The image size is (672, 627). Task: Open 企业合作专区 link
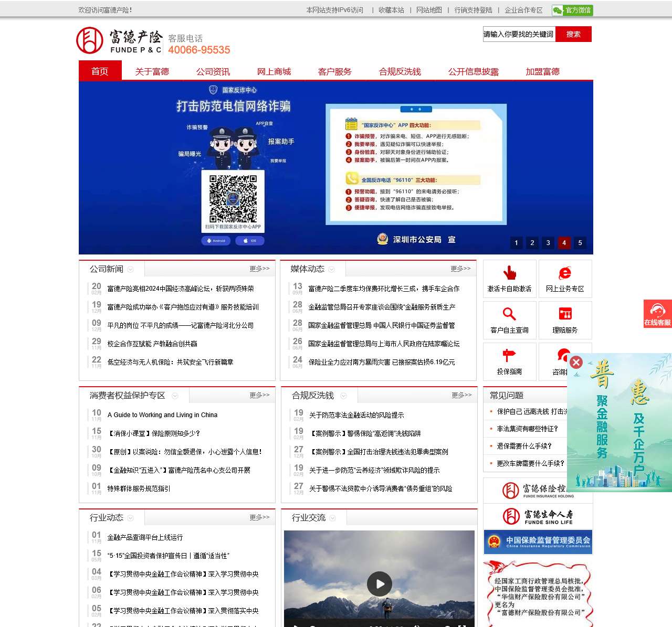pos(523,10)
